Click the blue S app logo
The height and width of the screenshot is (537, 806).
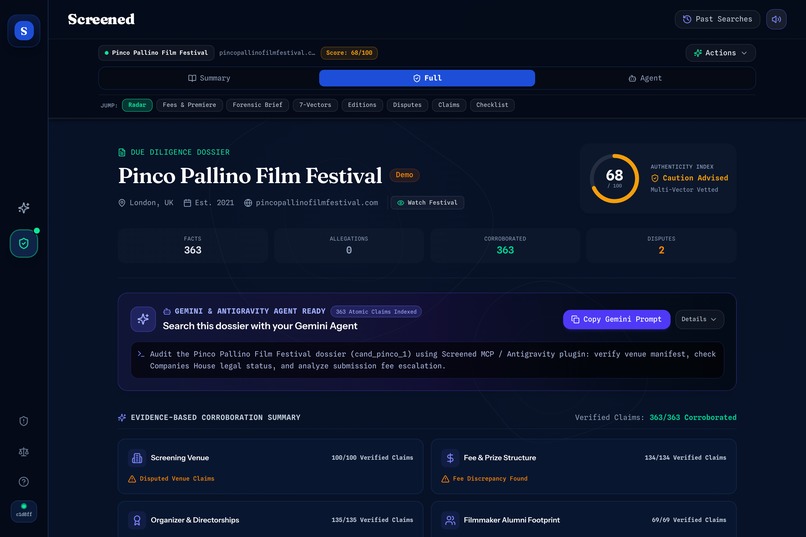tap(24, 31)
